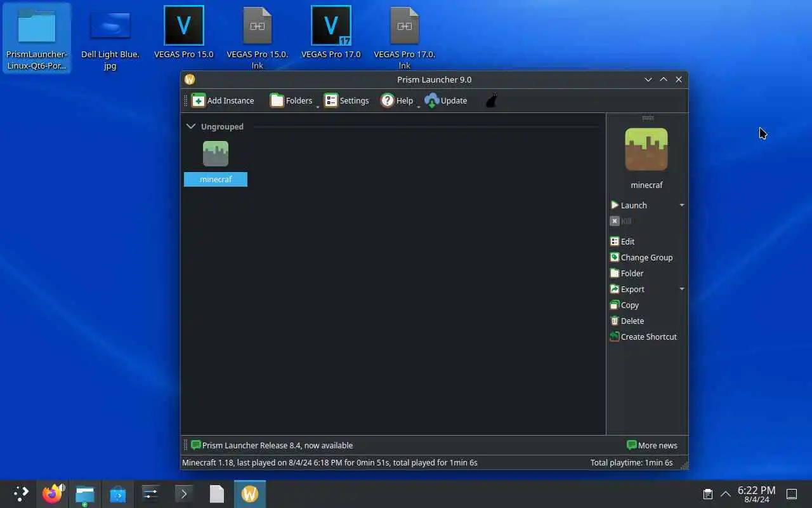Viewport: 812px width, 508px height.
Task: Select the Dell Light Blue.jpg desktop file
Action: 110,38
